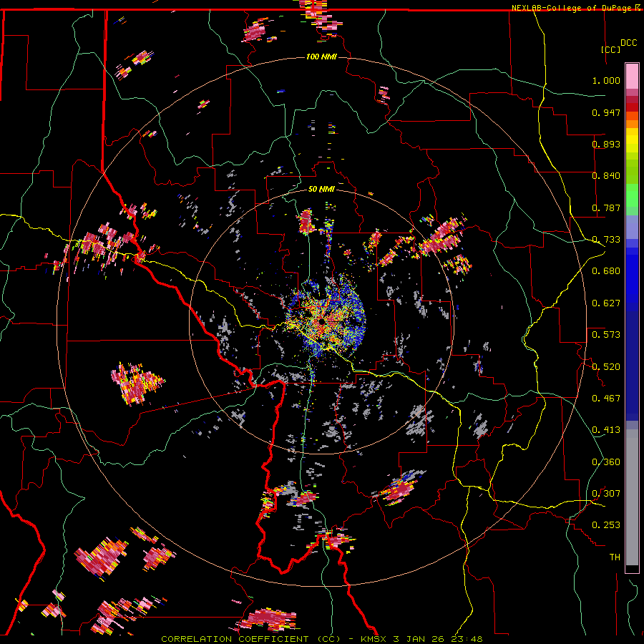Click the 0.680 scale value
Image resolution: width=644 pixels, height=644 pixels.
[x=606, y=271]
